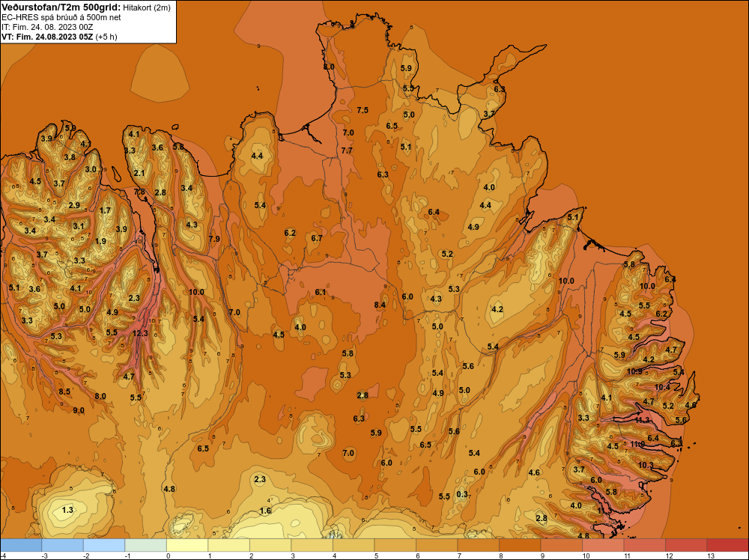Screen dimensions: 749x560
Task: Click the "IT: Fim. 24. 08. 2023 00Z" line
Action: point(47,27)
